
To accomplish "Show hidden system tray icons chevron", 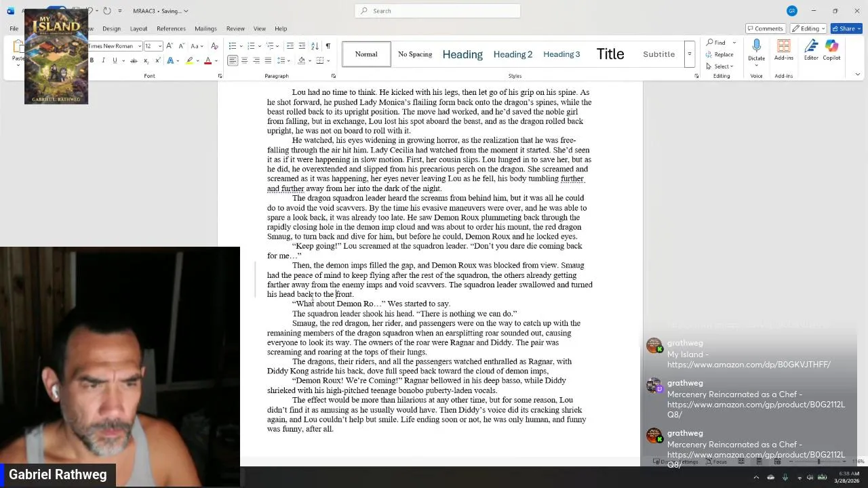I will [756, 477].
